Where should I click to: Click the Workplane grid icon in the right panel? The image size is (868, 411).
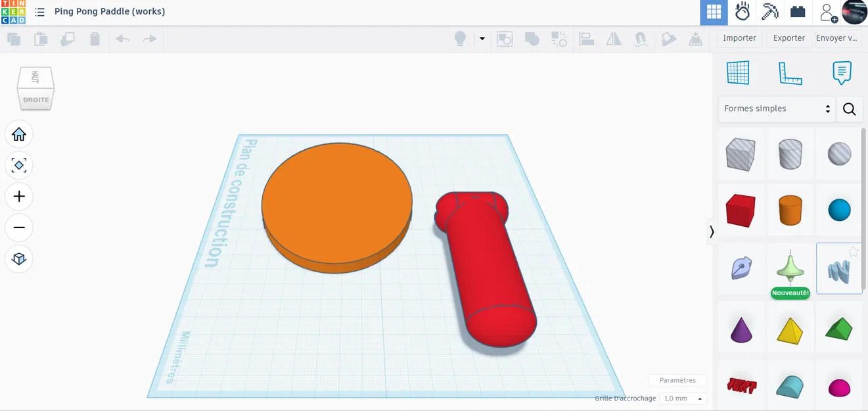point(738,72)
